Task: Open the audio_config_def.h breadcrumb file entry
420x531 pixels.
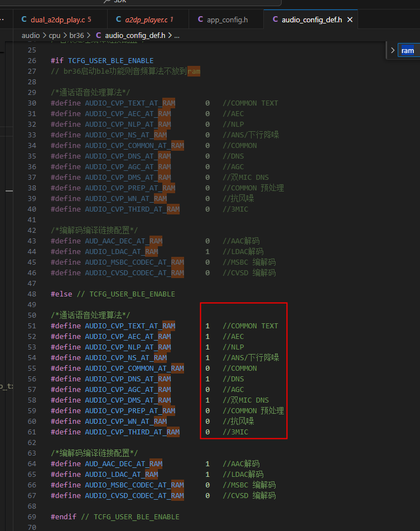Action: click(x=135, y=35)
